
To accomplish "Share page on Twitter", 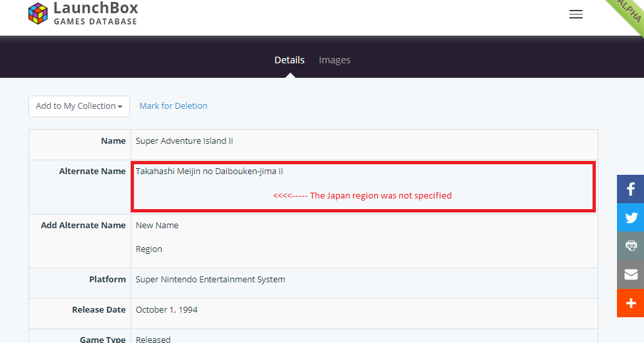I will point(630,218).
